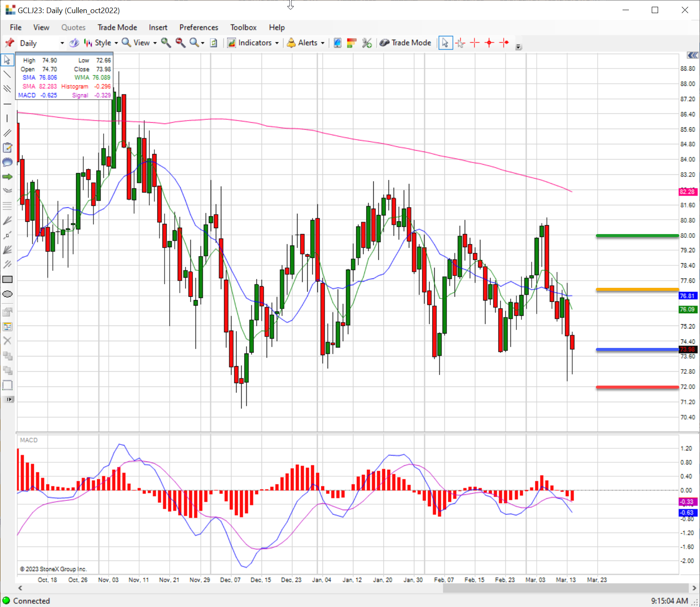Click the delete drawing X icon
The height and width of the screenshot is (607, 700).
tap(7, 341)
